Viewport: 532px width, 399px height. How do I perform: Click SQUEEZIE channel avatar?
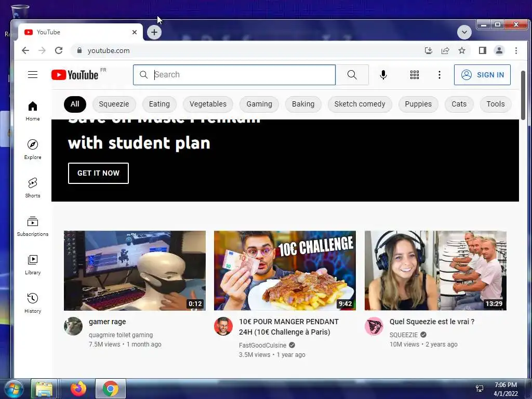tap(374, 326)
